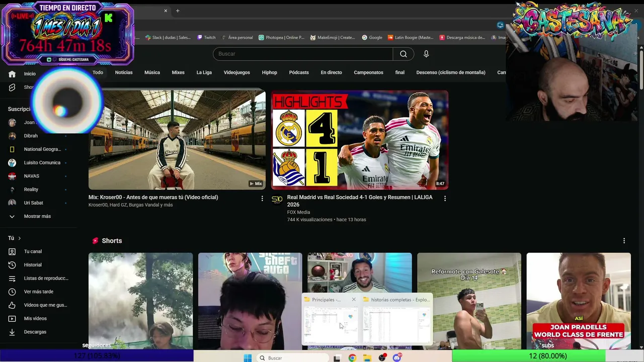Select the Todo filter chip

pos(98,72)
